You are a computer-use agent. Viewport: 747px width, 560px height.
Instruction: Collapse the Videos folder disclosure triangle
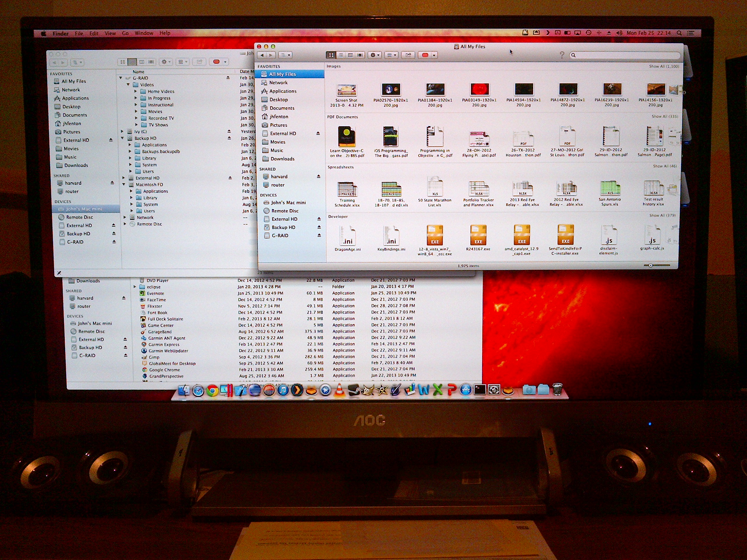tap(128, 85)
